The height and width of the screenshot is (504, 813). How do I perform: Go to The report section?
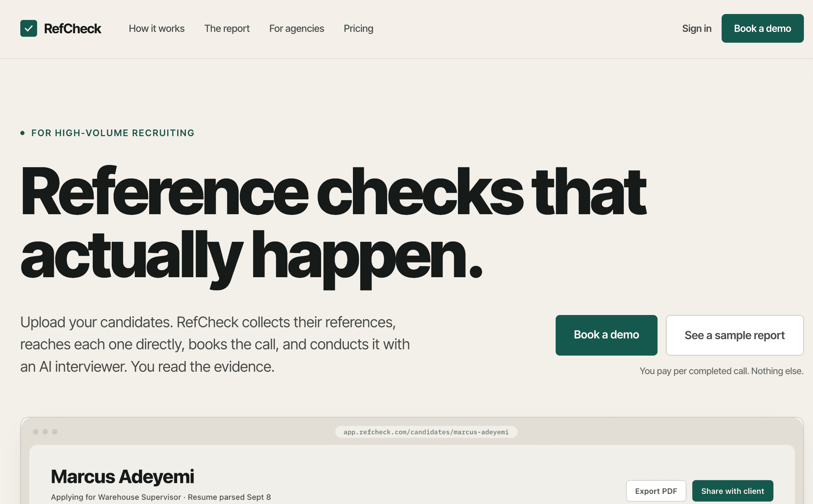tap(227, 28)
